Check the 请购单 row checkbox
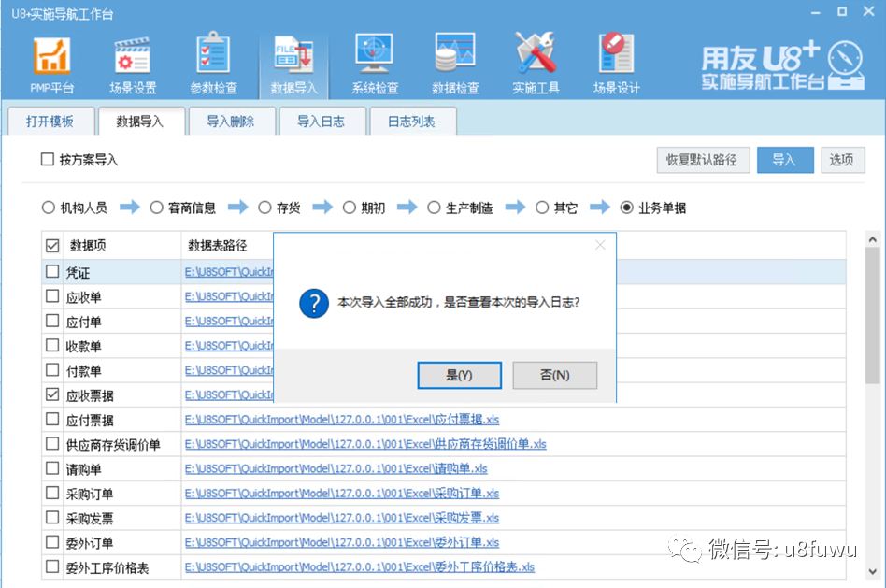 point(52,468)
